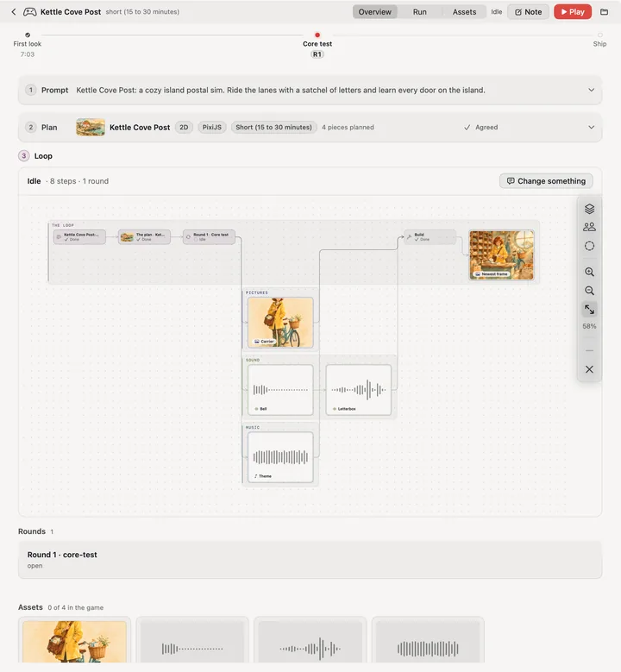The height and width of the screenshot is (672, 621).
Task: Zoom out on the loop canvas
Action: point(589,291)
